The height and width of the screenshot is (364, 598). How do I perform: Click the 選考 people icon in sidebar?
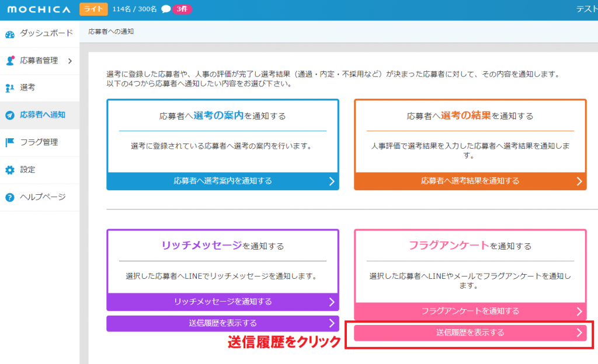(x=10, y=88)
